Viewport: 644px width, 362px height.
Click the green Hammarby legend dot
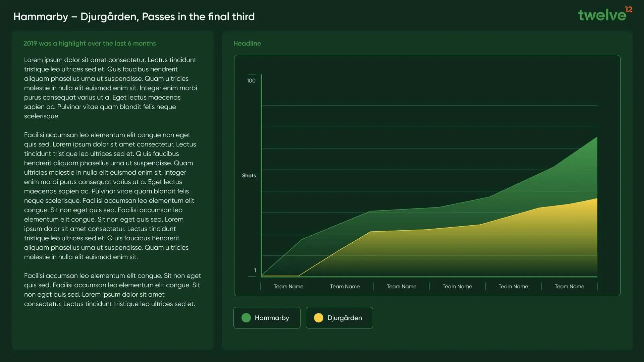[246, 318]
